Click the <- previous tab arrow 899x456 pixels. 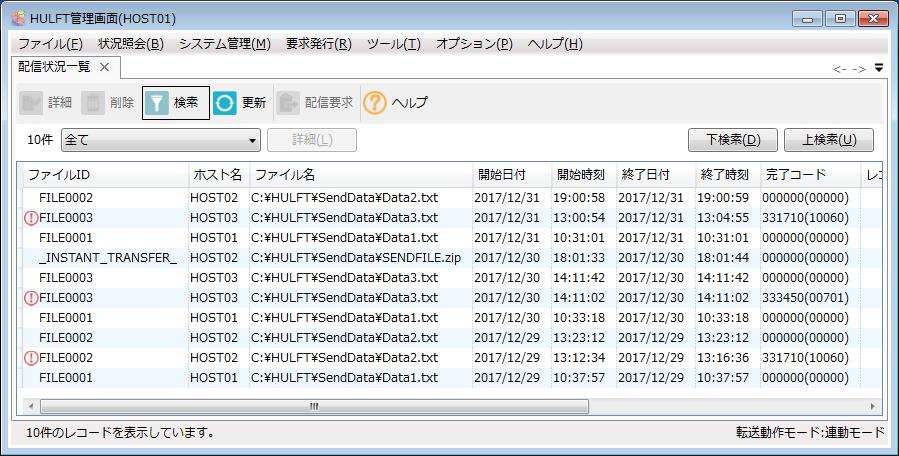click(840, 69)
